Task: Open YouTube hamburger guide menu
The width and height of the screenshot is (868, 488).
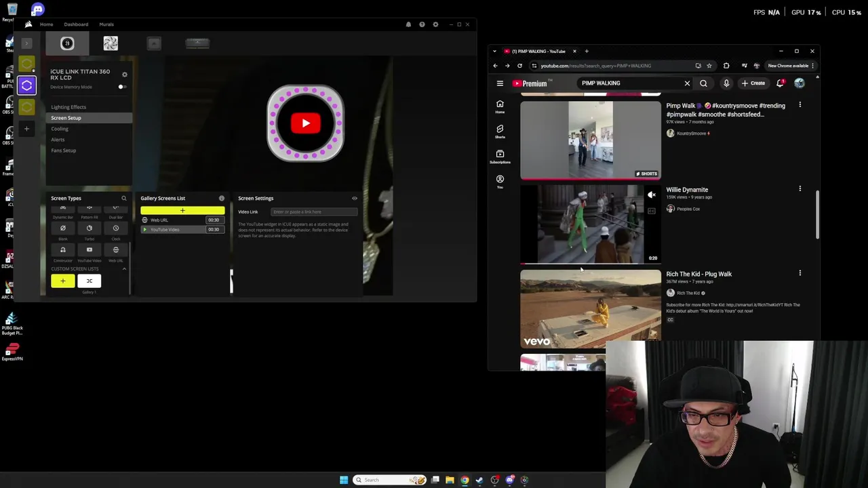Action: [500, 83]
